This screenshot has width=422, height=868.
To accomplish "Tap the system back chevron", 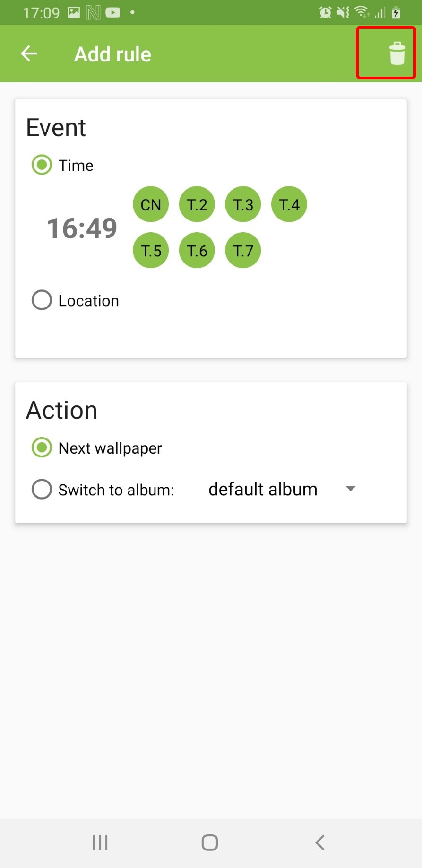I will coord(320,842).
